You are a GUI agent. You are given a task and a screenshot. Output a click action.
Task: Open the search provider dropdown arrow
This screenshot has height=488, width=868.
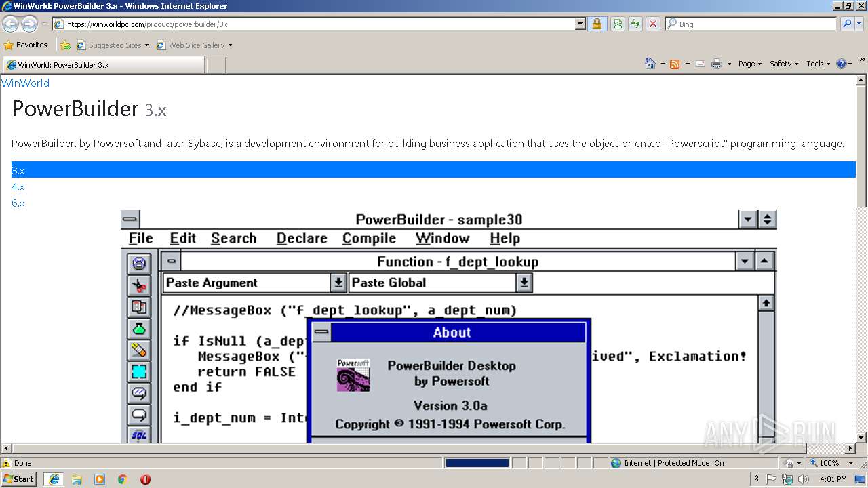(860, 24)
